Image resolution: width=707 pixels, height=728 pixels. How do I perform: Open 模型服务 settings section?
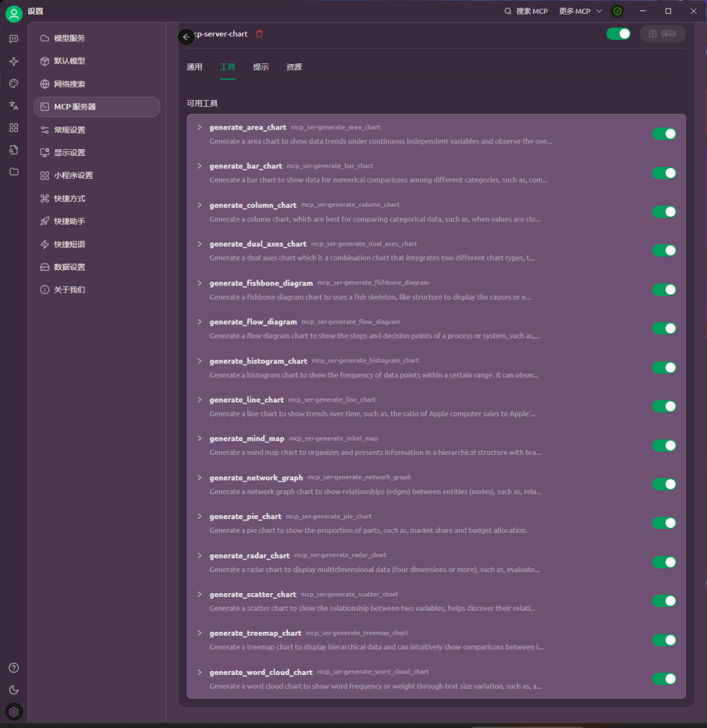click(x=97, y=38)
